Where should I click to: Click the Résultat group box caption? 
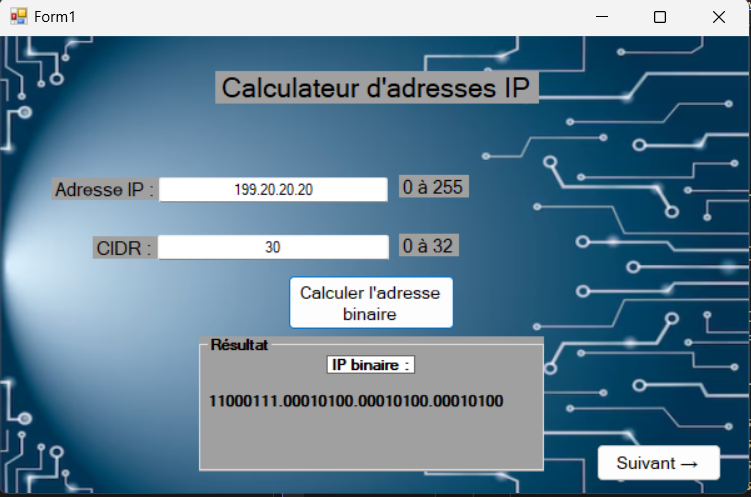[239, 345]
